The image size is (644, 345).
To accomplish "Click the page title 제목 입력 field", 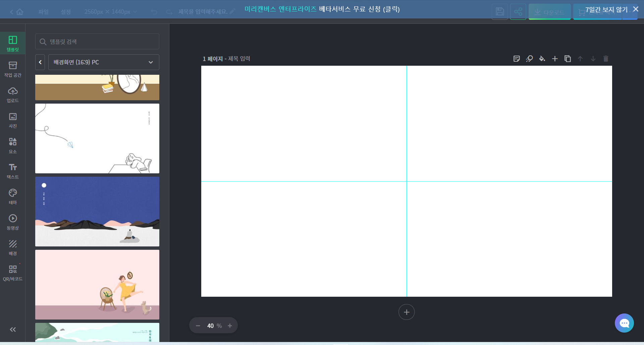I will point(239,59).
